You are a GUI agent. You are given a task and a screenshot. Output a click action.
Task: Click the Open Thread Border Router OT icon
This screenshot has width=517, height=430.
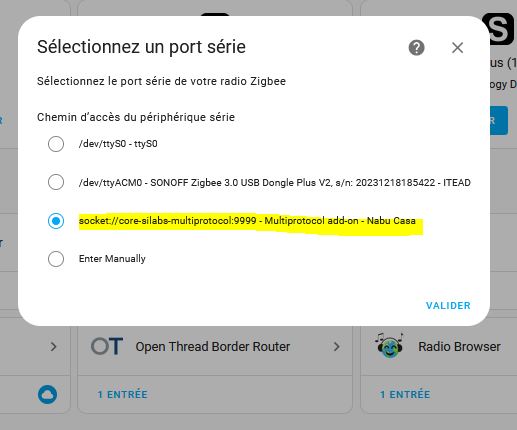[107, 346]
